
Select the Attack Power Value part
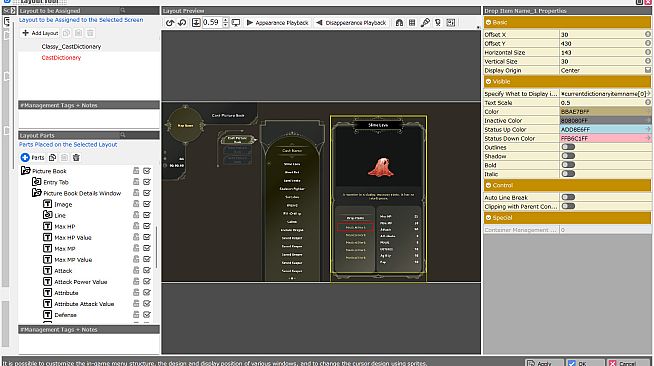pos(80,282)
